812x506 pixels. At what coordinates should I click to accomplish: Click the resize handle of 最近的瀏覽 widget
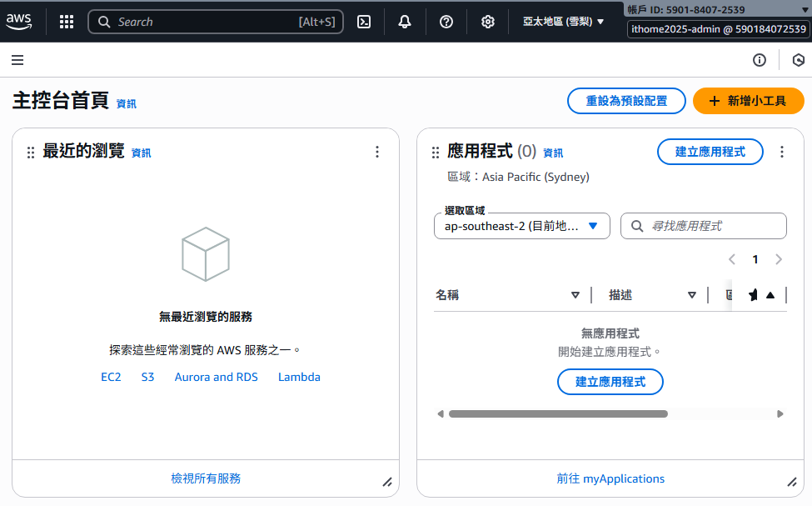pyautogui.click(x=387, y=482)
